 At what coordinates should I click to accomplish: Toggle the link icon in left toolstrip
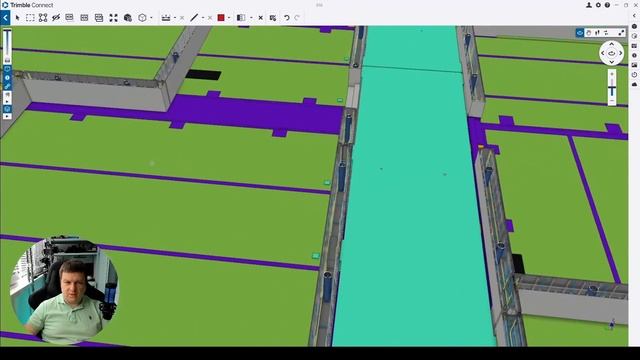point(7,86)
